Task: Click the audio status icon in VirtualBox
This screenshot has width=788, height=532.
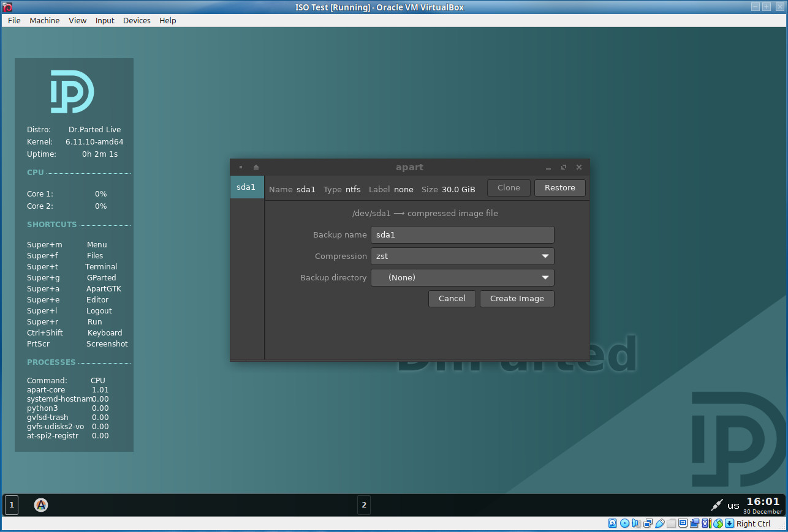Action: [636, 523]
